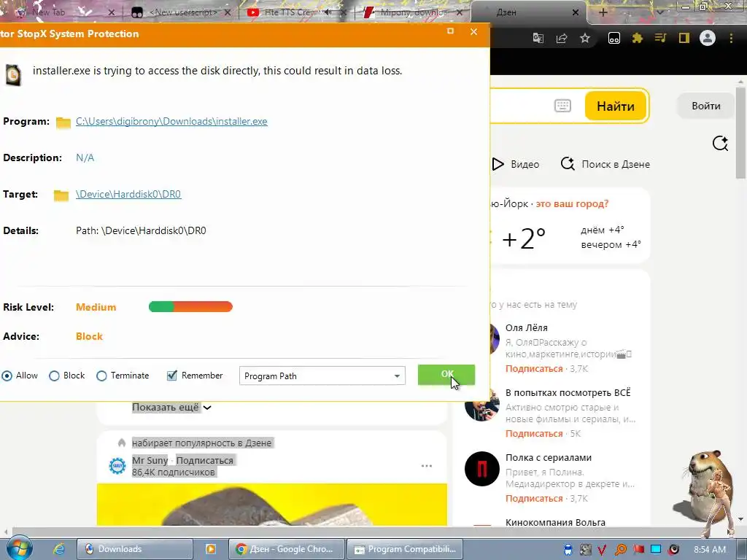This screenshot has height=560, width=747.
Task: Bookmark this page with the star icon
Action: [585, 38]
